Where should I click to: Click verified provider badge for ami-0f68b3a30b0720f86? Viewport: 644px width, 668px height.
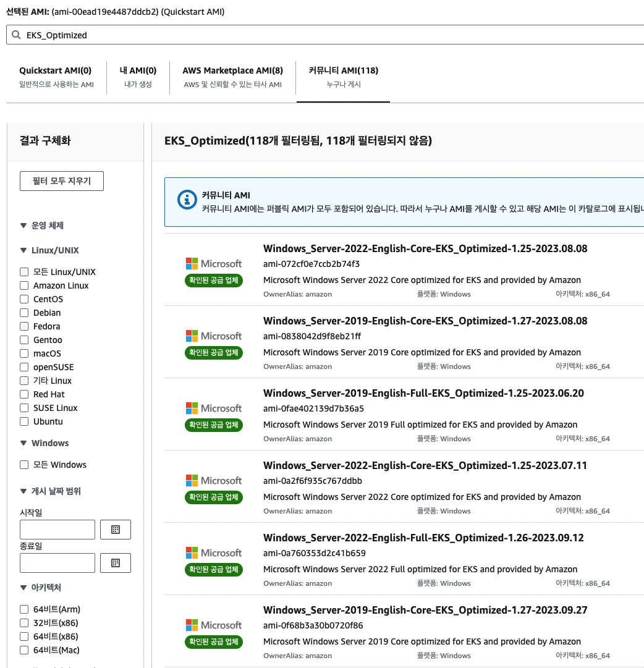(213, 641)
